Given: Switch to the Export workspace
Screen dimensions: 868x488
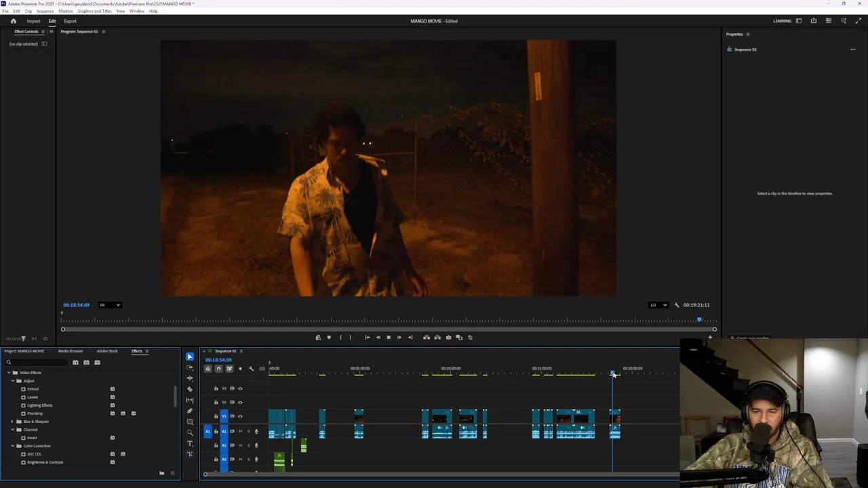Looking at the screenshot, I should tap(70, 21).
